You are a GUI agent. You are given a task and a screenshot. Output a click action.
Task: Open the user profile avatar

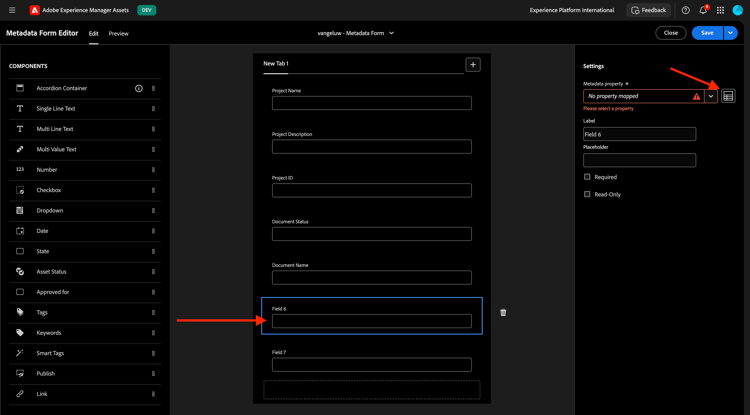(x=738, y=10)
